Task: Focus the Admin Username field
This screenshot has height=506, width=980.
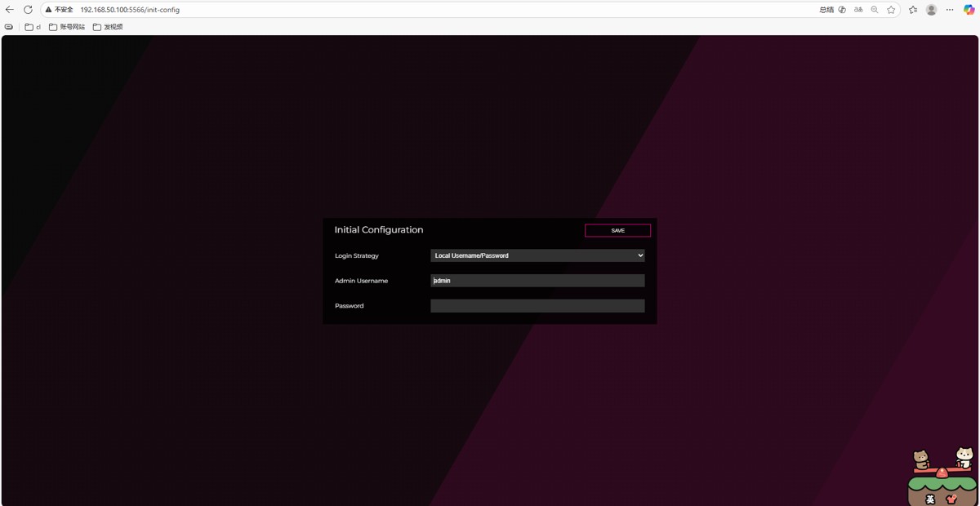Action: pos(537,281)
